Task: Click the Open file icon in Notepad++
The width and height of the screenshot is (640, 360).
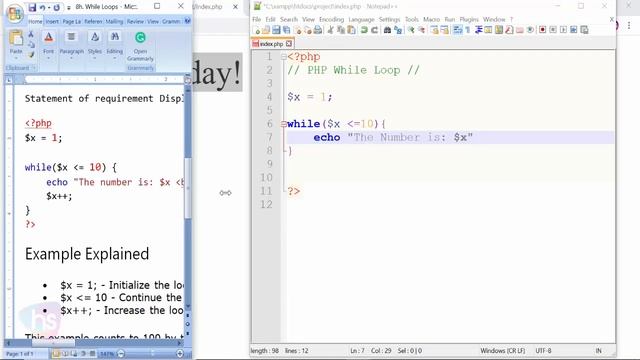Action: (x=267, y=30)
